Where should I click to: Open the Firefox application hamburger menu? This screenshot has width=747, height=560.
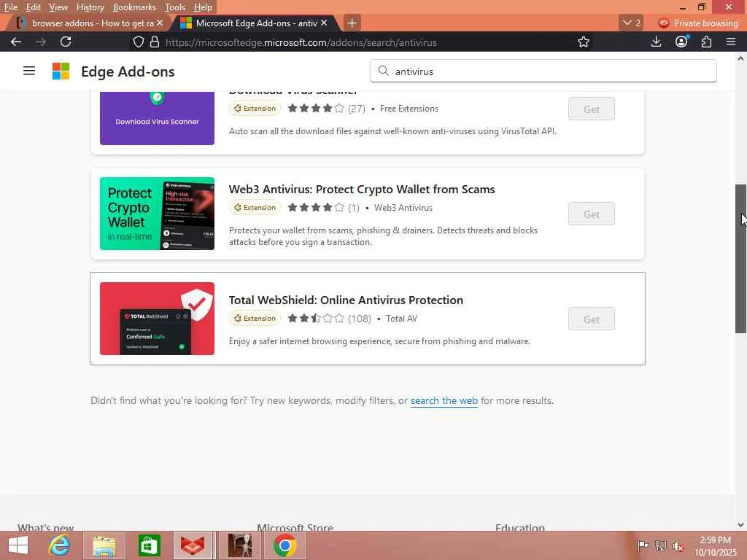click(x=731, y=42)
